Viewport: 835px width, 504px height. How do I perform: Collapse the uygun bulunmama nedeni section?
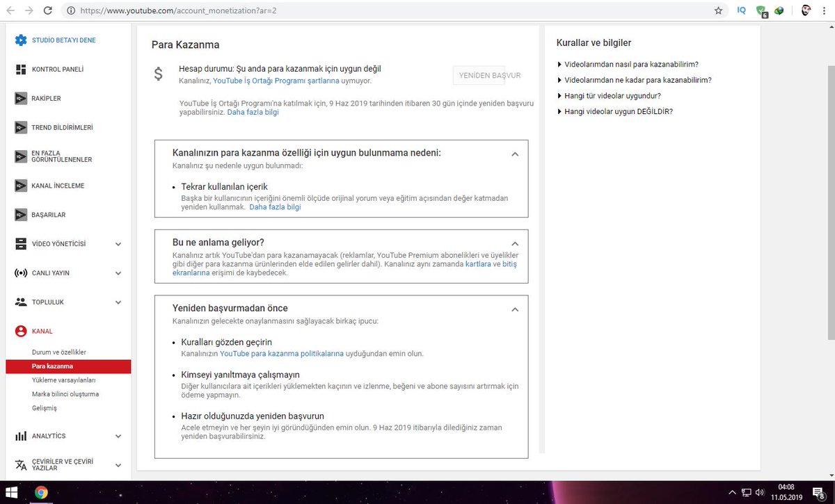pyautogui.click(x=515, y=154)
